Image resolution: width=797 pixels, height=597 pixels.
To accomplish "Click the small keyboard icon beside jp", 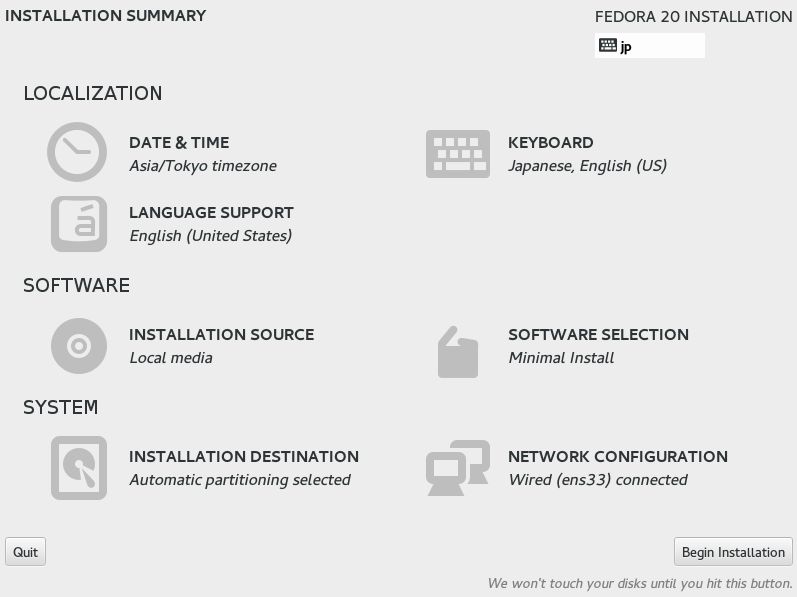I will coord(607,45).
